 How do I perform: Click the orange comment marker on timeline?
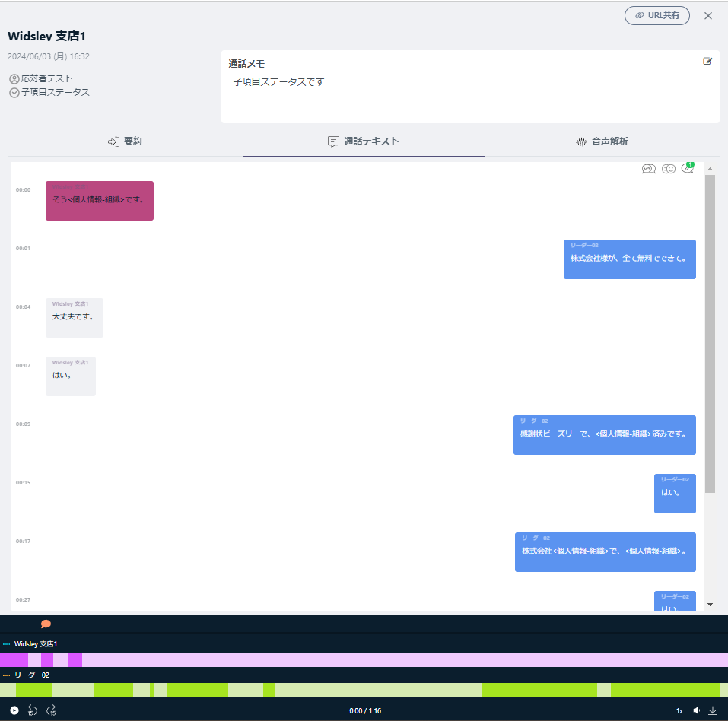click(46, 624)
